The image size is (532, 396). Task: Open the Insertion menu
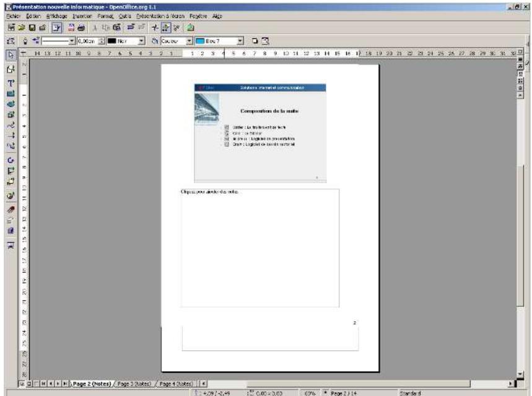coord(82,16)
